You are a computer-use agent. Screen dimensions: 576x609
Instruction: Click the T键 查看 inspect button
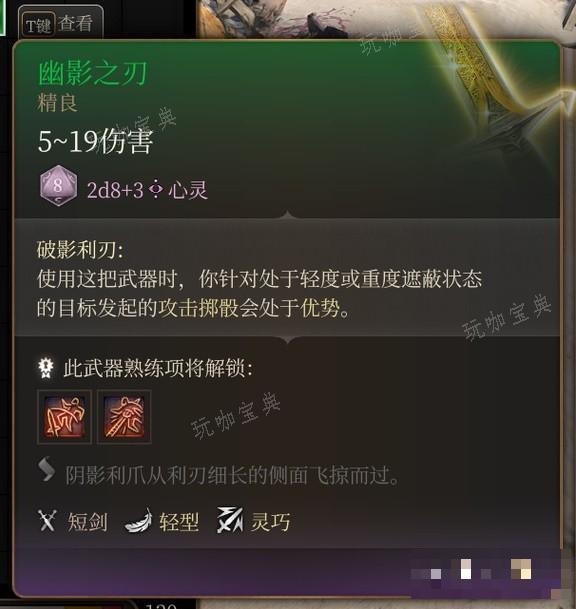pyautogui.click(x=61, y=23)
